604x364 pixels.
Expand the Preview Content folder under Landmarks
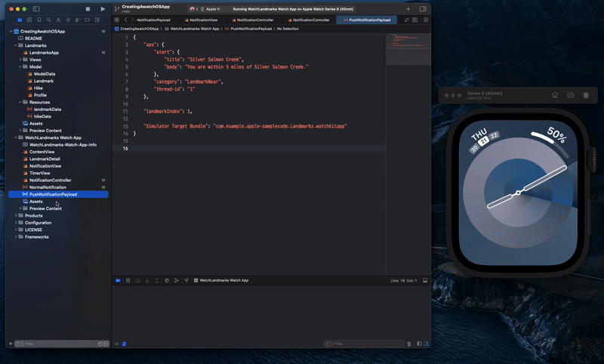point(20,131)
